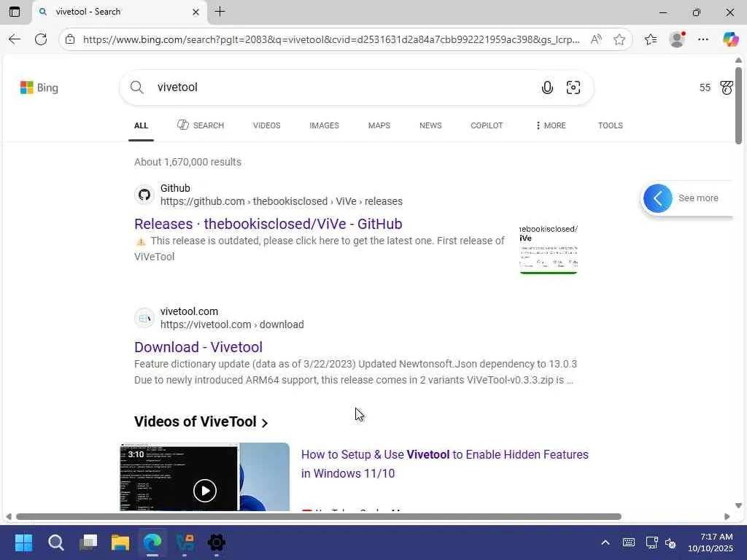The image size is (747, 560).
Task: Switch to the COPILOT tab
Action: 487,125
